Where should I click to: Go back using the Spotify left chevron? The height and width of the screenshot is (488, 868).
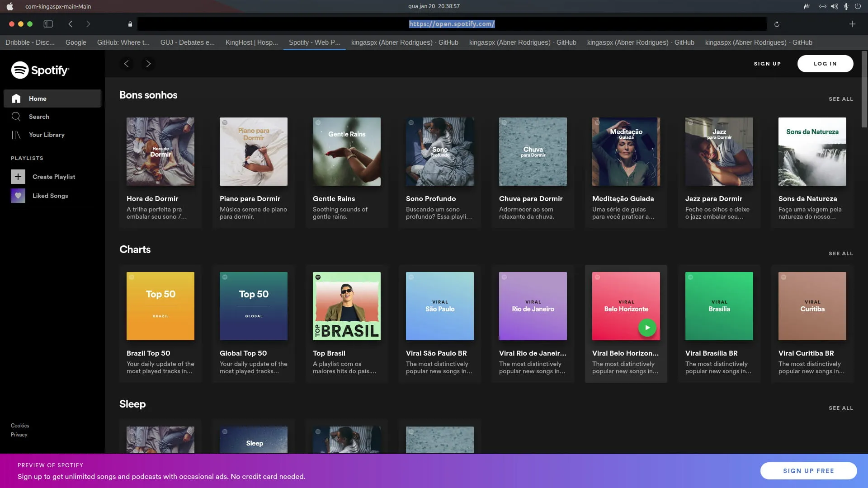[127, 64]
